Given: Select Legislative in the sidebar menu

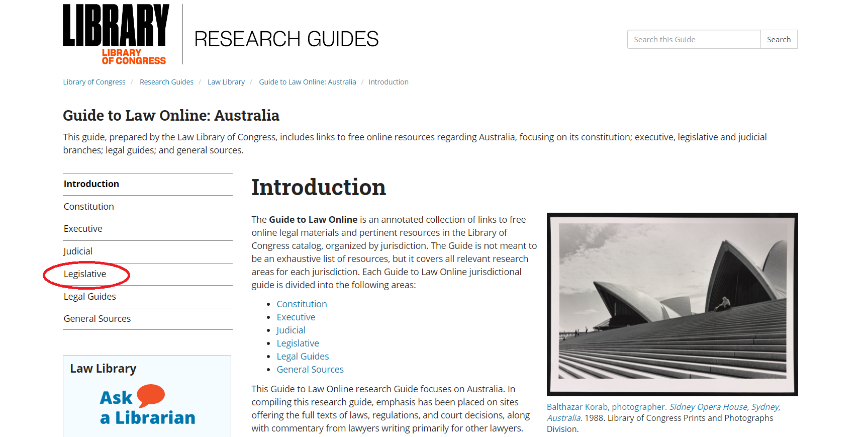Looking at the screenshot, I should point(148,274).
